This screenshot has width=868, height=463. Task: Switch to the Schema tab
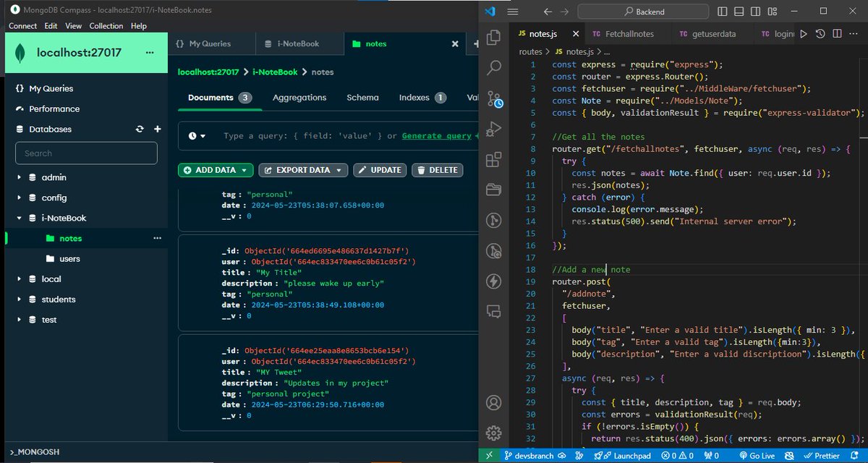pyautogui.click(x=362, y=98)
